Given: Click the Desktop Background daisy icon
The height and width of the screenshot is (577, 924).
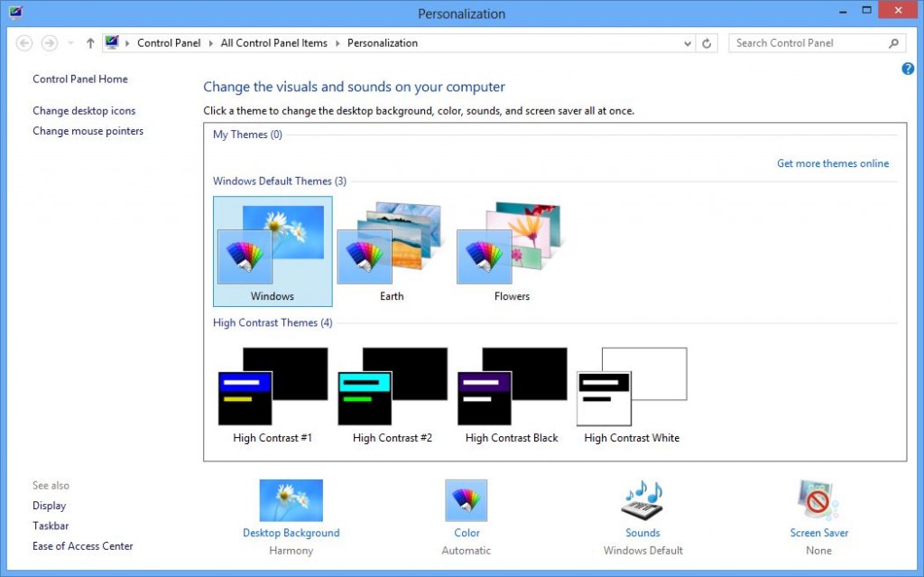Looking at the screenshot, I should click(x=291, y=500).
